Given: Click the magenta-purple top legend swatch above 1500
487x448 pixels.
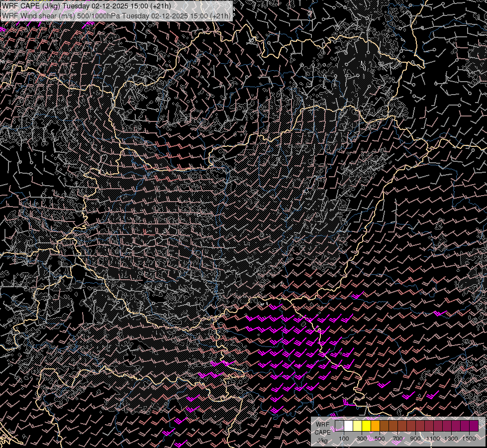Looking at the screenshot, I should pos(474,426).
